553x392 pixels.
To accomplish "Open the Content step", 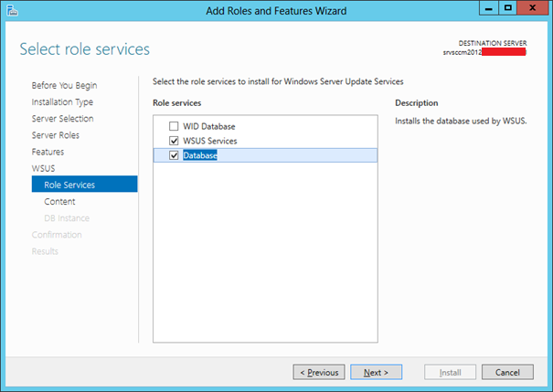I will point(59,201).
